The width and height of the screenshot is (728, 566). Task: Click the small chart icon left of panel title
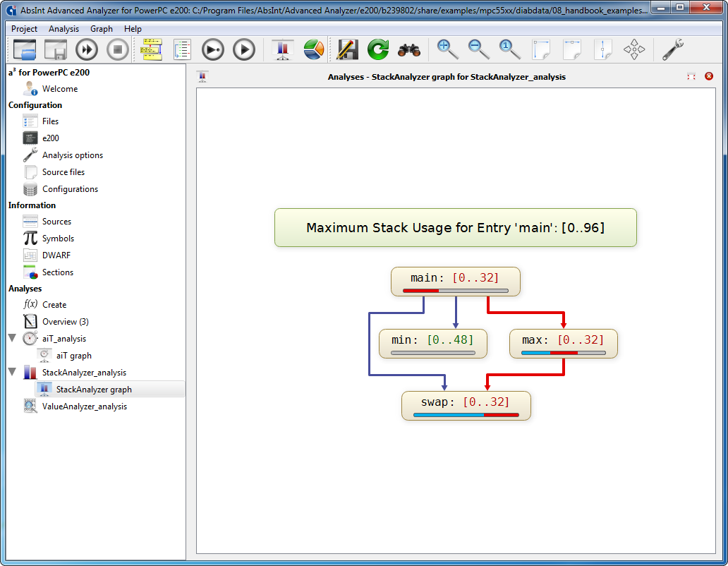202,77
